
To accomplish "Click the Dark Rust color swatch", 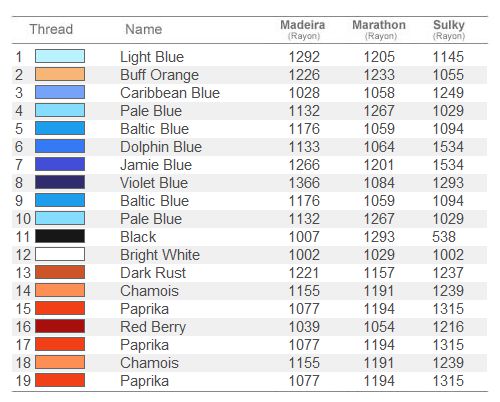I will click(x=60, y=272).
